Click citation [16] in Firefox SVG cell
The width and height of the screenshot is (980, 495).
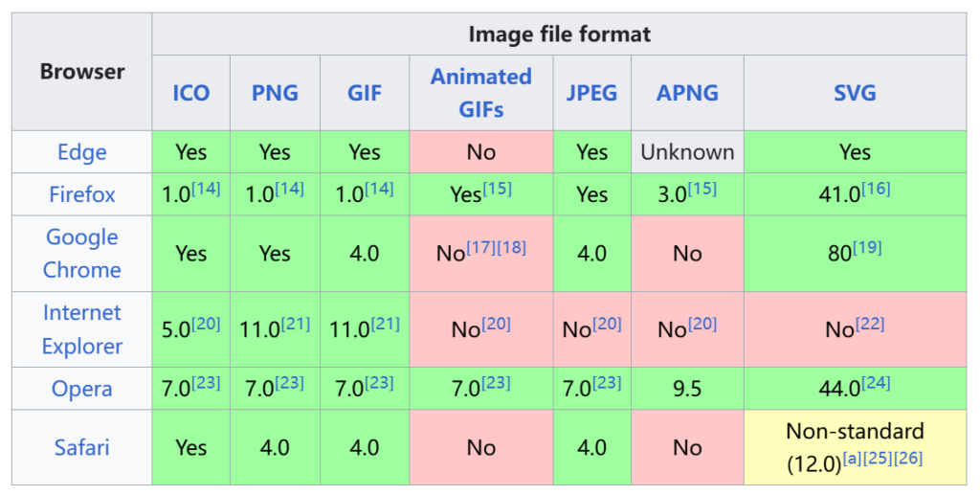tap(876, 189)
